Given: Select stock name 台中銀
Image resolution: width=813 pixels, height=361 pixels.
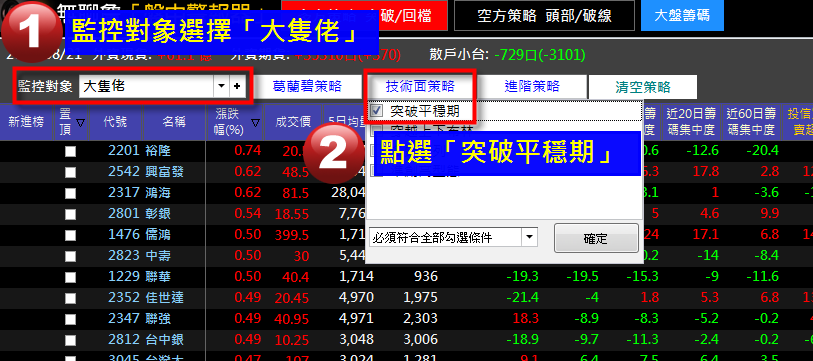Looking at the screenshot, I should coord(164,339).
